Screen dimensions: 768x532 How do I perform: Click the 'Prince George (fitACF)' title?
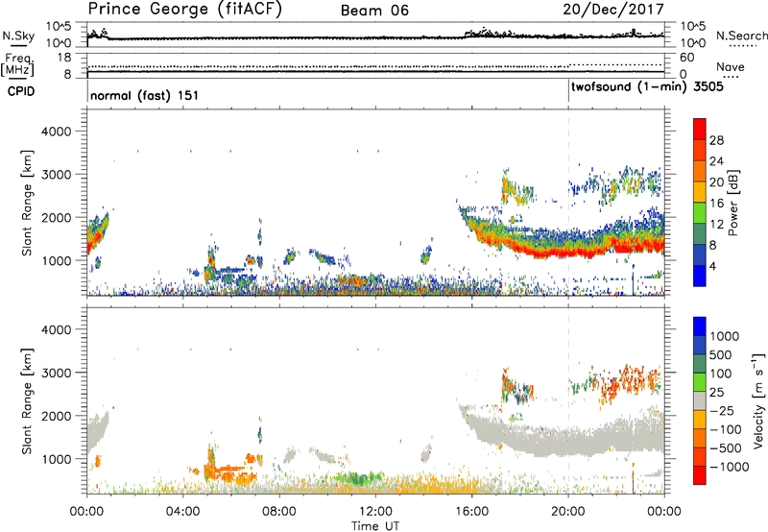coord(184,10)
